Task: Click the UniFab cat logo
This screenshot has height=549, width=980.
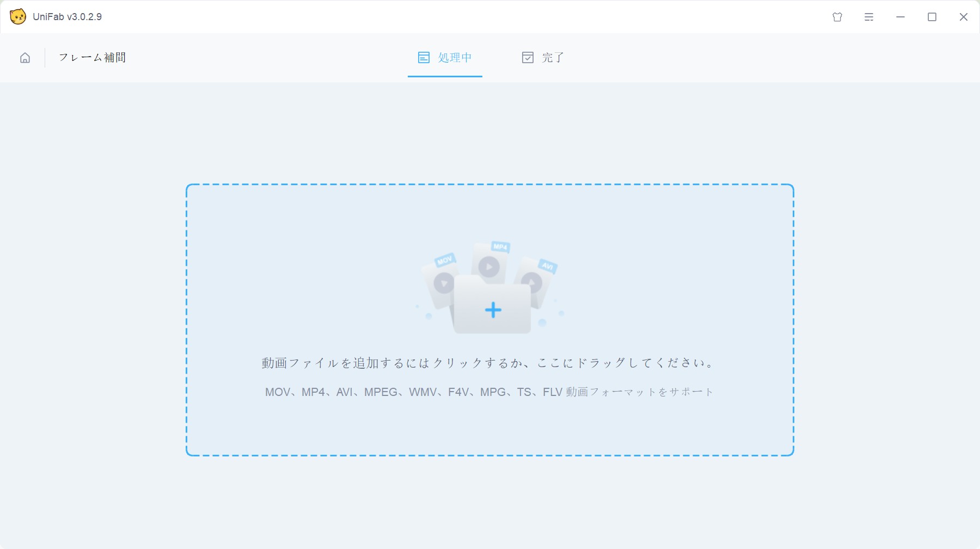Action: click(19, 16)
